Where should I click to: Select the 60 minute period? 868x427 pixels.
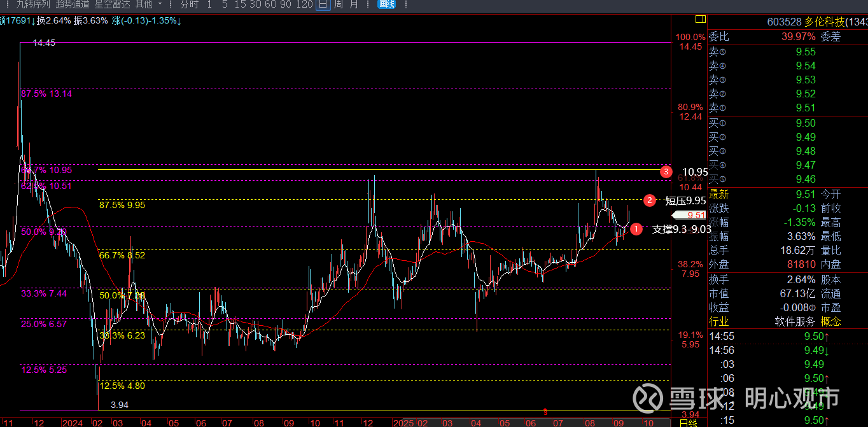[270, 4]
